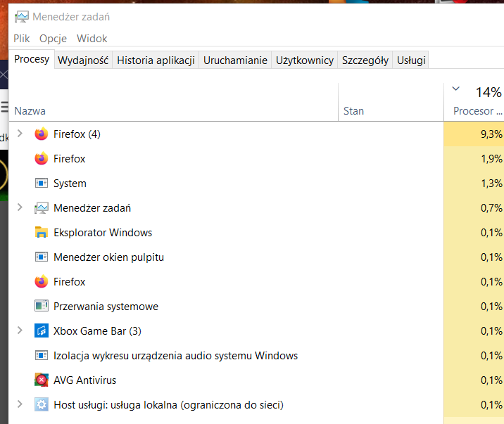Open the Użytkownicy tab

[x=305, y=60]
